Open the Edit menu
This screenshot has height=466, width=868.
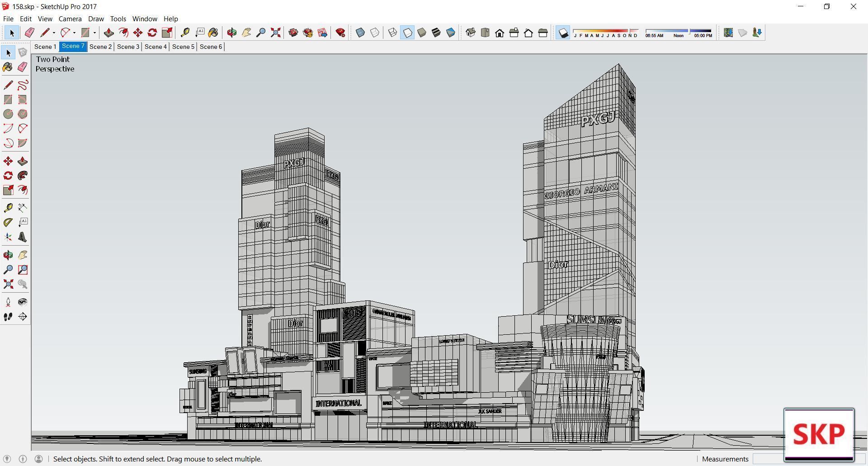[x=25, y=19]
